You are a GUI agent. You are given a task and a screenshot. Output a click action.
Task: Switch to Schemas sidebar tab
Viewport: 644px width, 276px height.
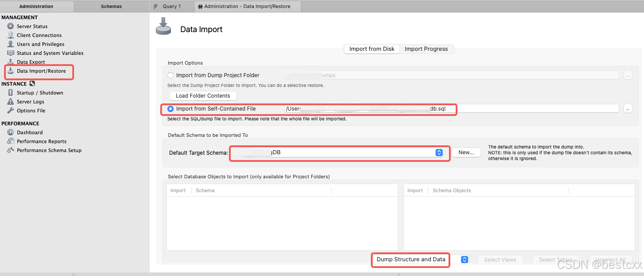[111, 6]
